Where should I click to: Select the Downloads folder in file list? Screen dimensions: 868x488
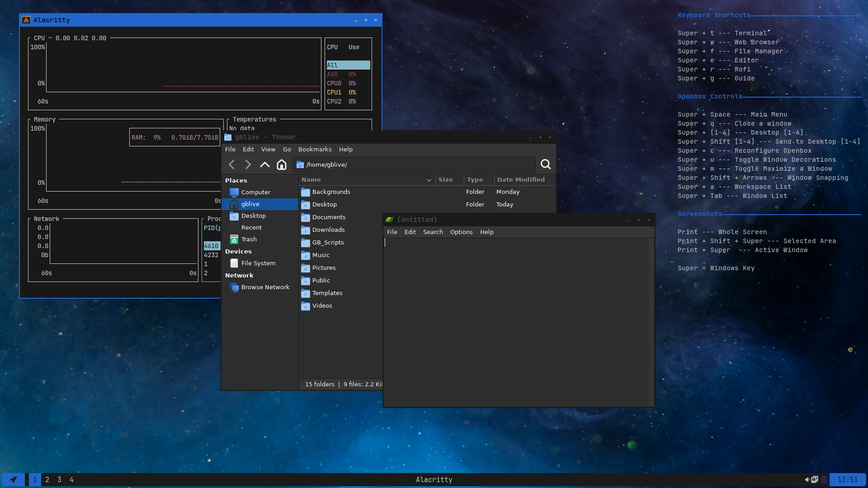point(328,230)
